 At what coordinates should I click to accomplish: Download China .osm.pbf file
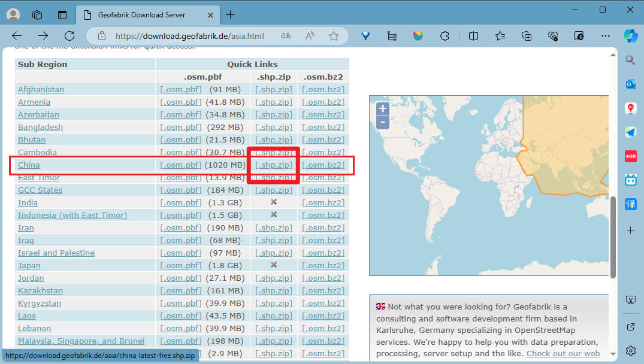(x=181, y=165)
